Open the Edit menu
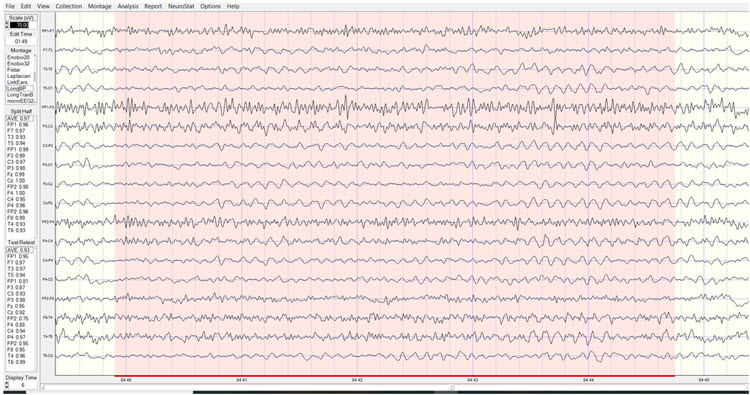 pos(26,6)
